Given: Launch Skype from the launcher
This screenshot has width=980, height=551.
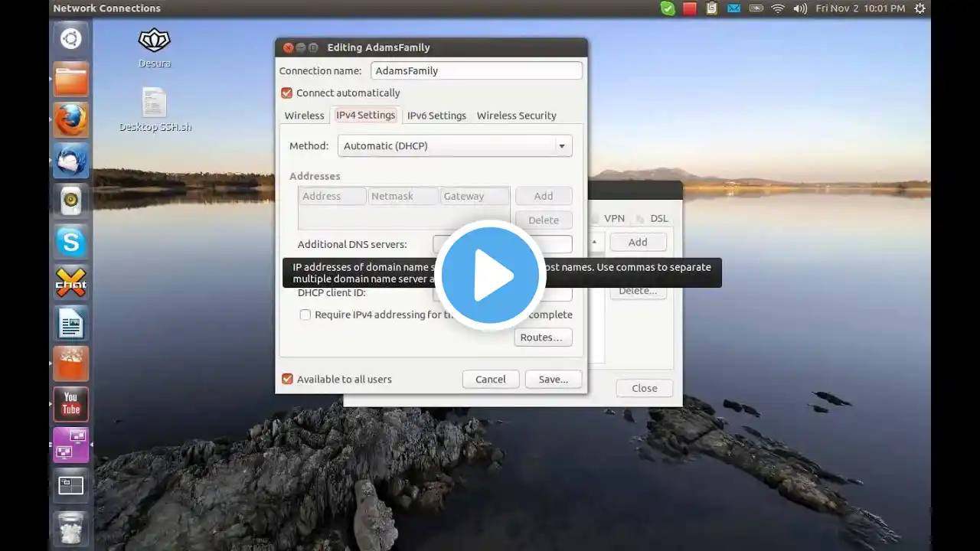Looking at the screenshot, I should (71, 242).
